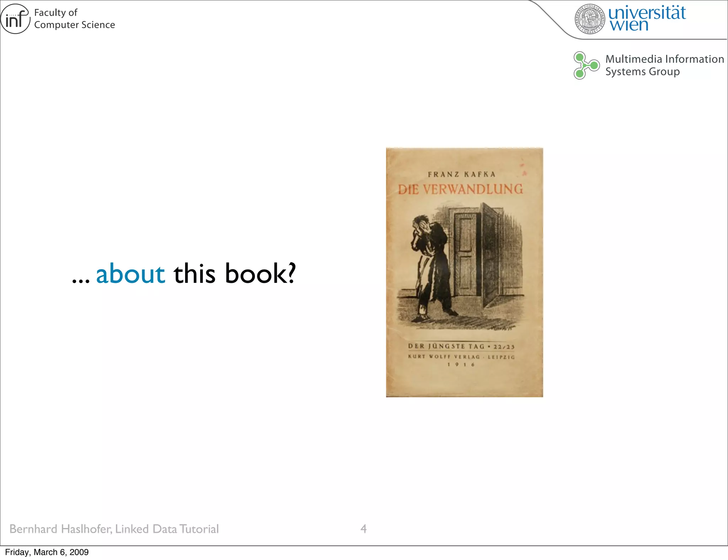Click 'Multimedia Information Systems Group' label
Image resolution: width=728 pixels, height=560 pixels.
tap(664, 65)
